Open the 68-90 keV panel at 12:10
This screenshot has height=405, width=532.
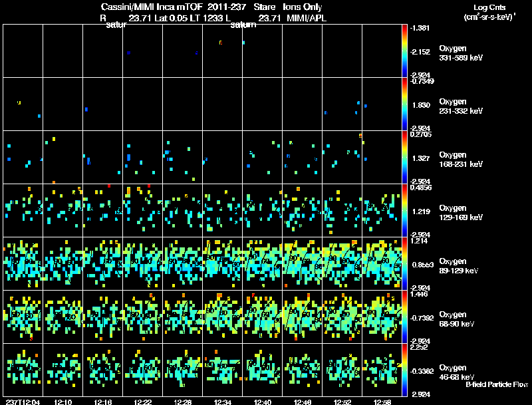pyautogui.click(x=63, y=317)
